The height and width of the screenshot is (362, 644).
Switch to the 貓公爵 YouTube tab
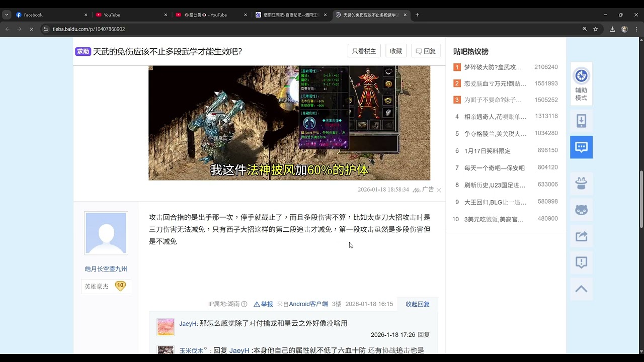[211, 15]
